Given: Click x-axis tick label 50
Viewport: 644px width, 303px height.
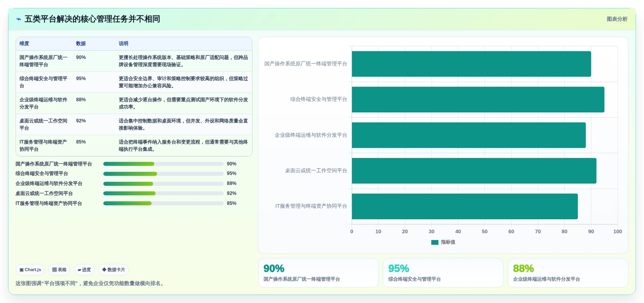Looking at the screenshot, I should point(484,232).
